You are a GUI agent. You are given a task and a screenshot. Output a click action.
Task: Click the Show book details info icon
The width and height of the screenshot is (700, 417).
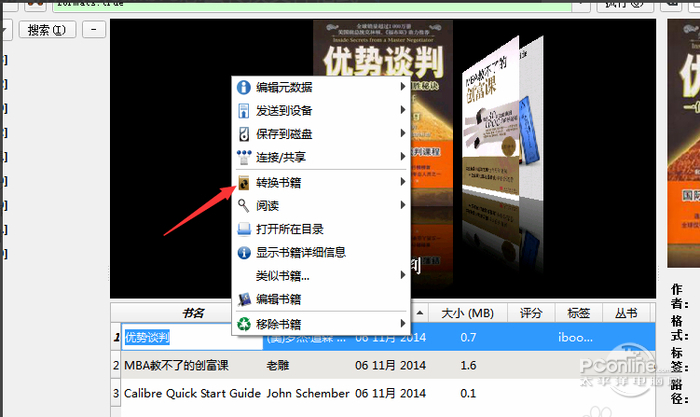coord(244,253)
